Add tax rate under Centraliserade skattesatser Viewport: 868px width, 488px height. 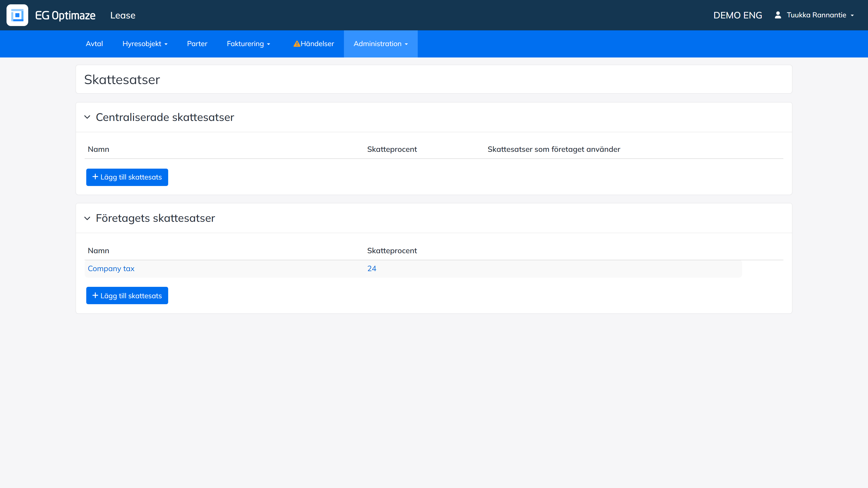click(x=127, y=177)
